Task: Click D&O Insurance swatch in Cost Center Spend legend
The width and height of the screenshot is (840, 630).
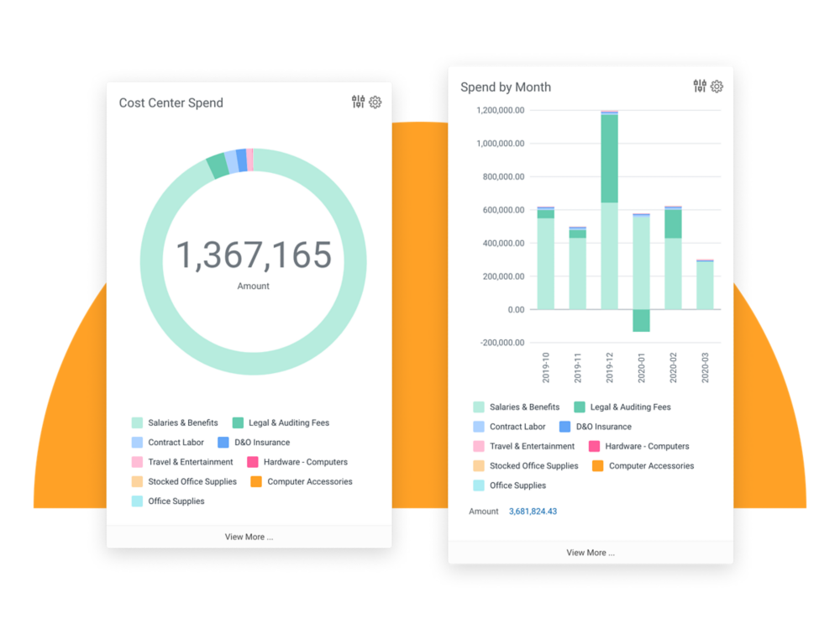Action: (223, 442)
